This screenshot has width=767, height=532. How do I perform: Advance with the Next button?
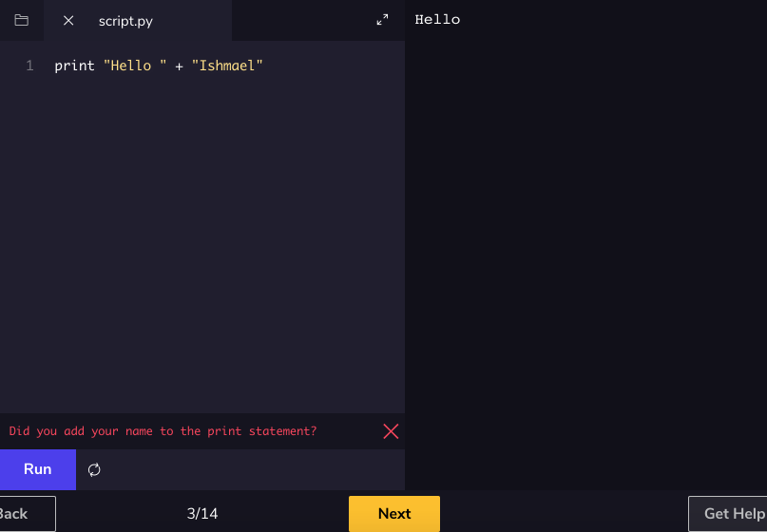coord(394,514)
